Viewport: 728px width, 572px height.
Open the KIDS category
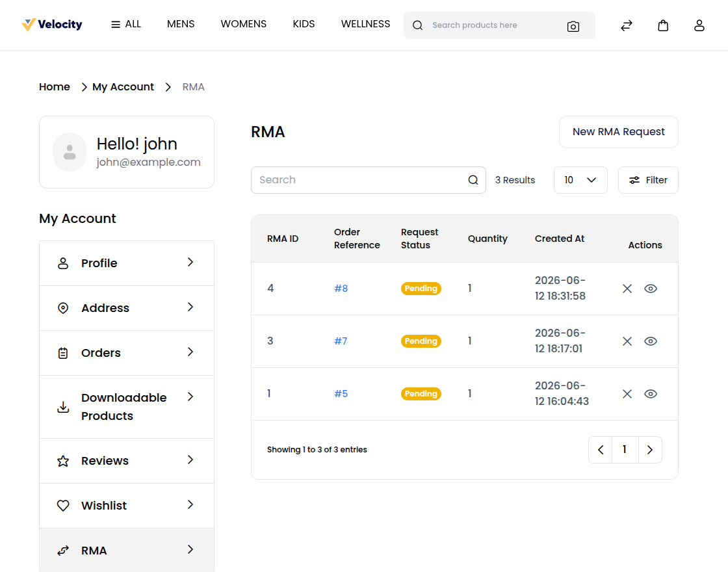(304, 24)
